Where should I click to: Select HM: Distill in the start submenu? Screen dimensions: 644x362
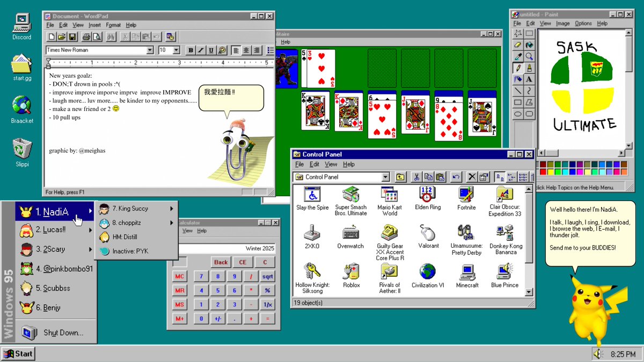136,237
